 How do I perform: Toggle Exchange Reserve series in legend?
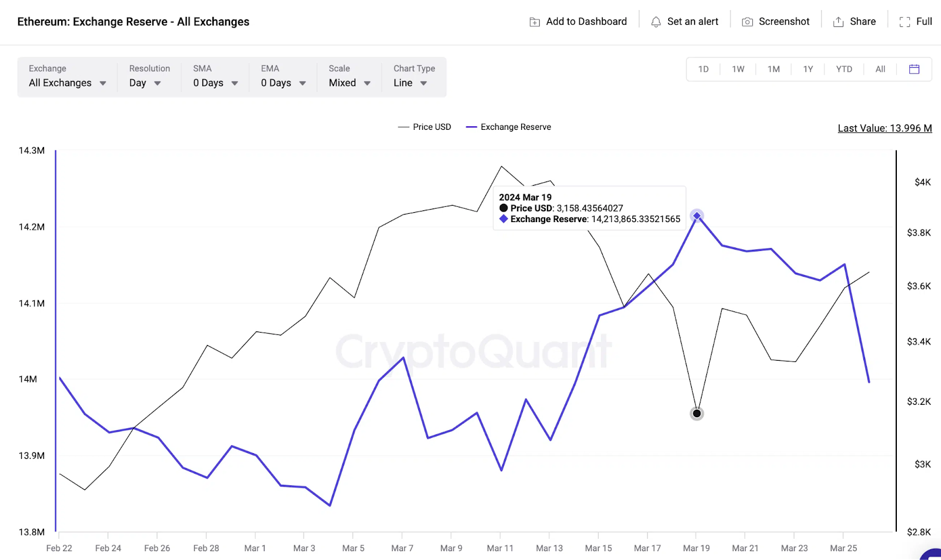pos(509,127)
